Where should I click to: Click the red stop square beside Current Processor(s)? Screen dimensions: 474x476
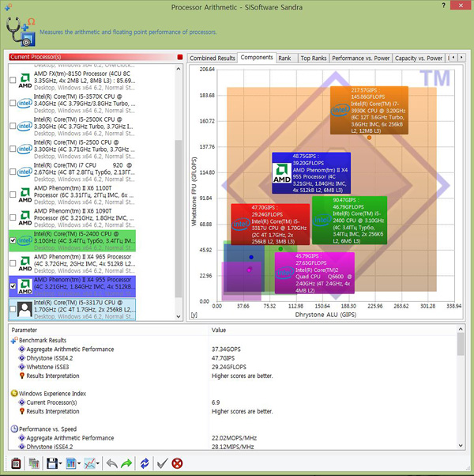point(180,57)
